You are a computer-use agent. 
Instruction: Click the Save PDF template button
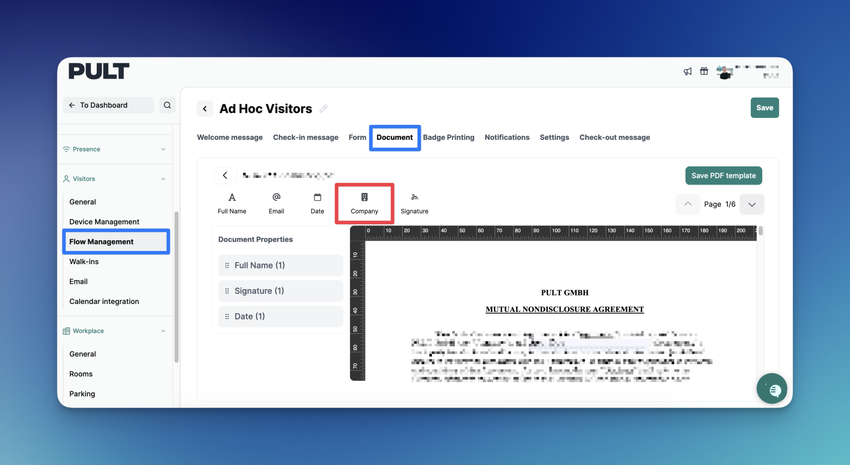point(724,176)
